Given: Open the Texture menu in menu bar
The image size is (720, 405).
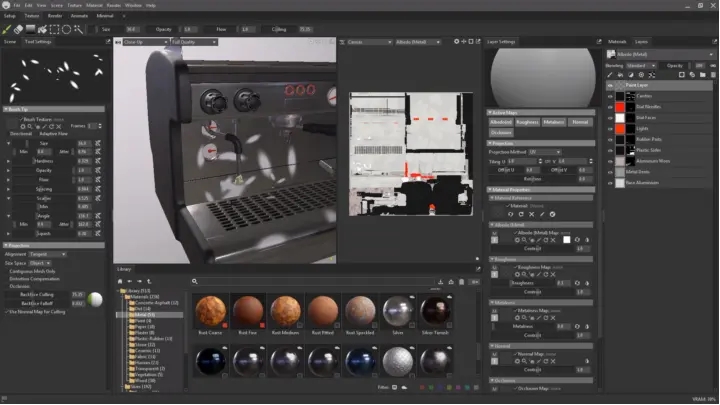Looking at the screenshot, I should point(74,6).
